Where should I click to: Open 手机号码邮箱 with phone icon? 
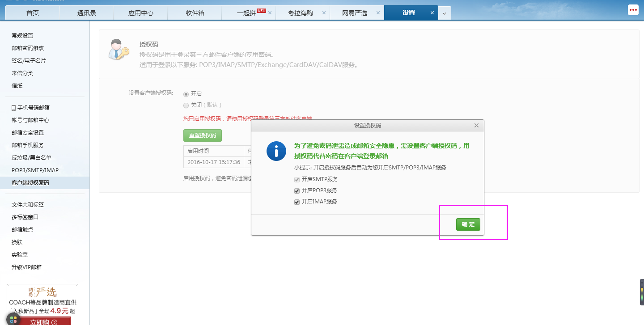tap(30, 108)
